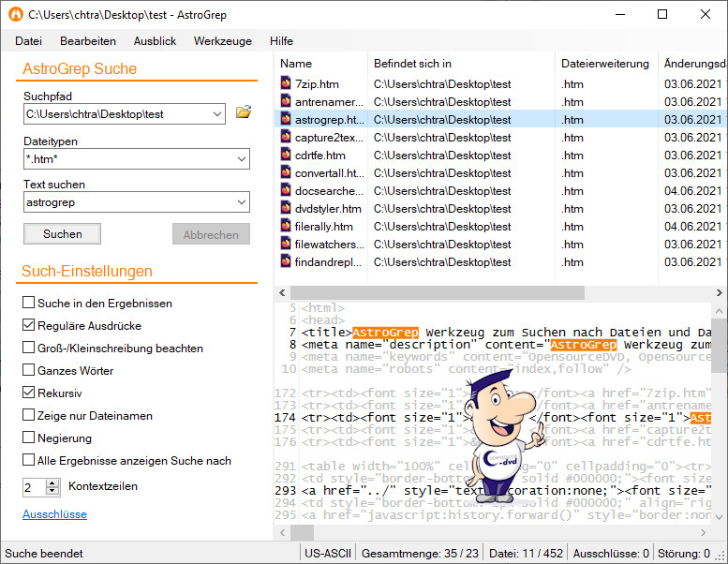Select the dvdstyler.htm file row

pos(500,208)
